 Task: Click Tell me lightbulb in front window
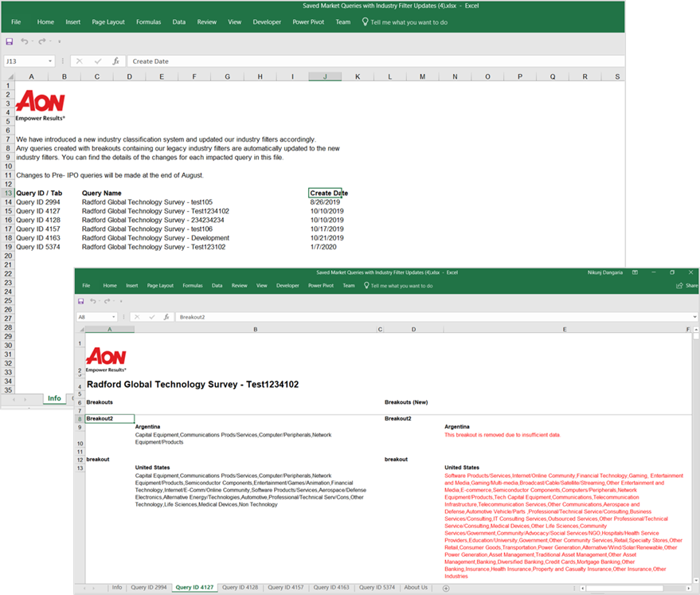click(x=366, y=286)
